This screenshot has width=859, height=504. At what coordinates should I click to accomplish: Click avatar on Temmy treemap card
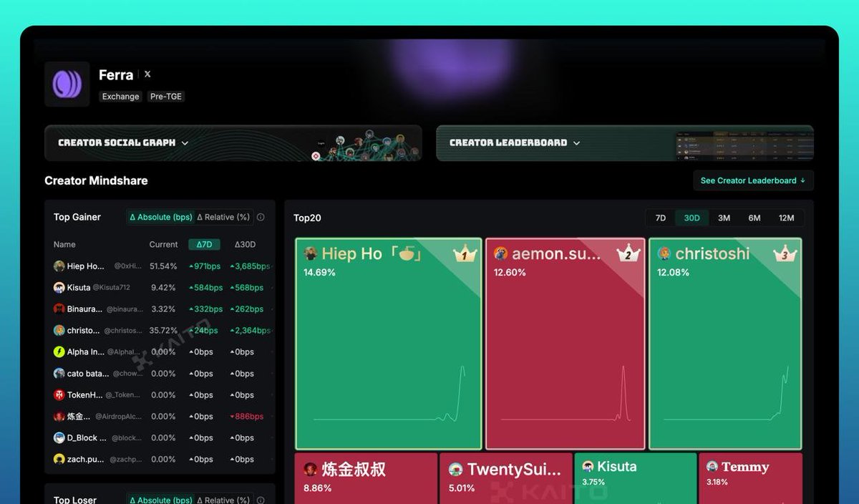[712, 467]
